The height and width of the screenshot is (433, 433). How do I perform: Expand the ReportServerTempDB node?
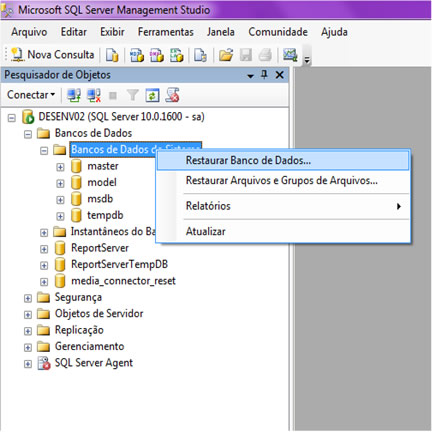44,266
